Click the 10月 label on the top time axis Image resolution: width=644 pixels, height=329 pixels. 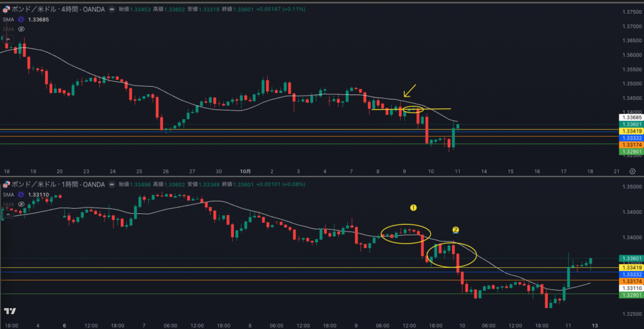[x=246, y=171]
